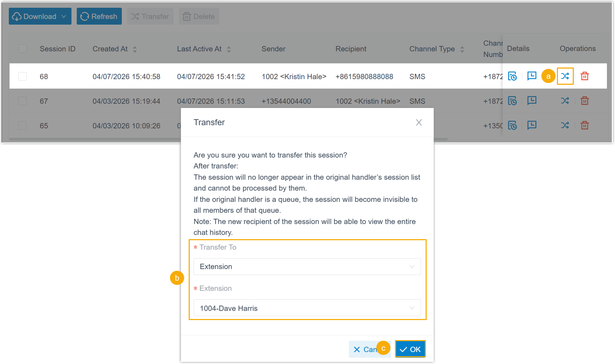615x364 pixels.
Task: Select checkbox for session 67
Action: (23, 101)
